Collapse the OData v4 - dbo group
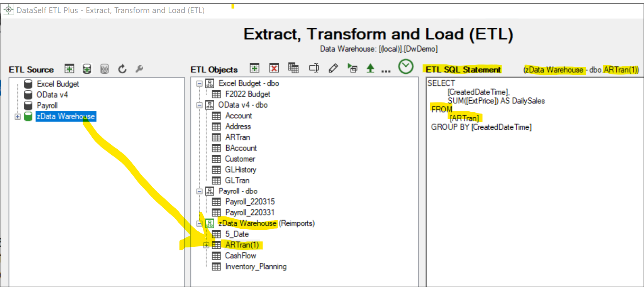 199,105
